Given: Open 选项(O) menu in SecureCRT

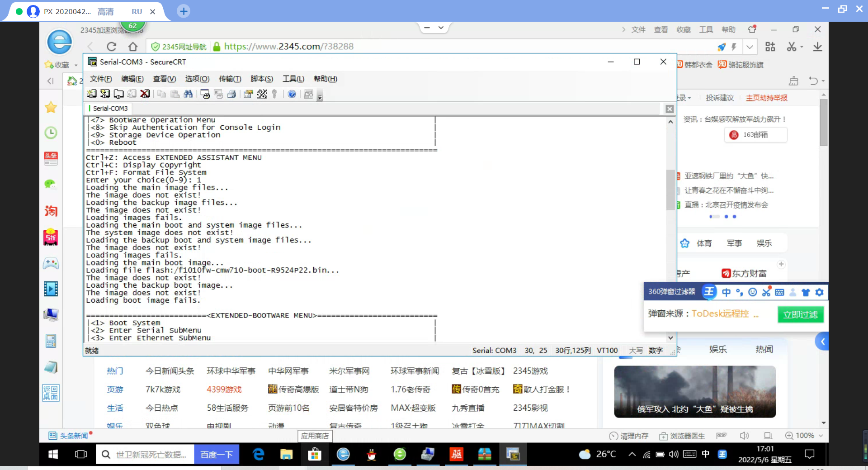Looking at the screenshot, I should [197, 79].
